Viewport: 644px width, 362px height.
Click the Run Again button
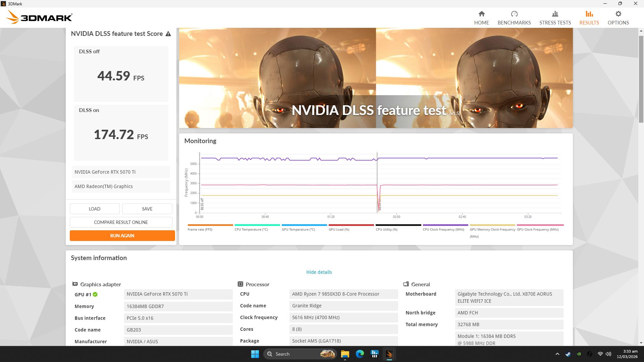(x=122, y=236)
